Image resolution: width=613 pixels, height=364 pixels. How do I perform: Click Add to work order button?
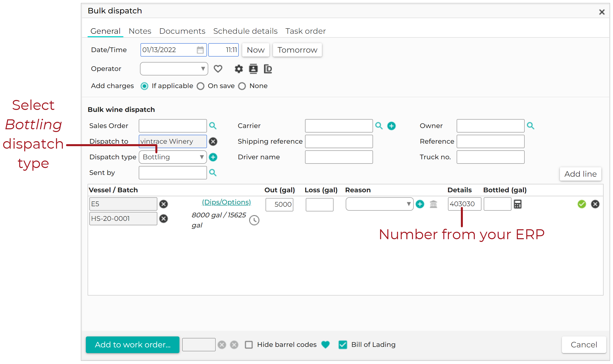[x=133, y=345]
